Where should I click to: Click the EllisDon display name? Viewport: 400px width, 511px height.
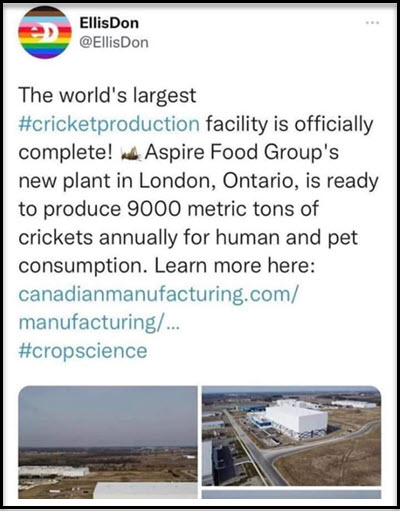tap(109, 23)
